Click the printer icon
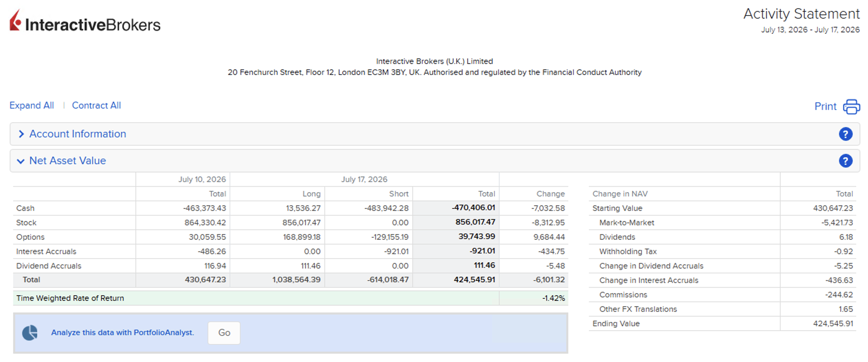The height and width of the screenshot is (362, 868). pyautogui.click(x=851, y=106)
